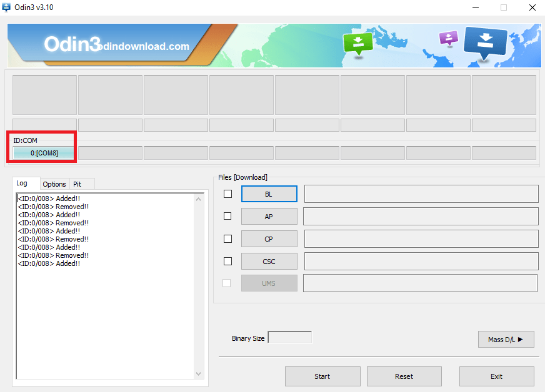Toggle the disabled UMS checkbox
This screenshot has height=392, width=545.
point(227,283)
